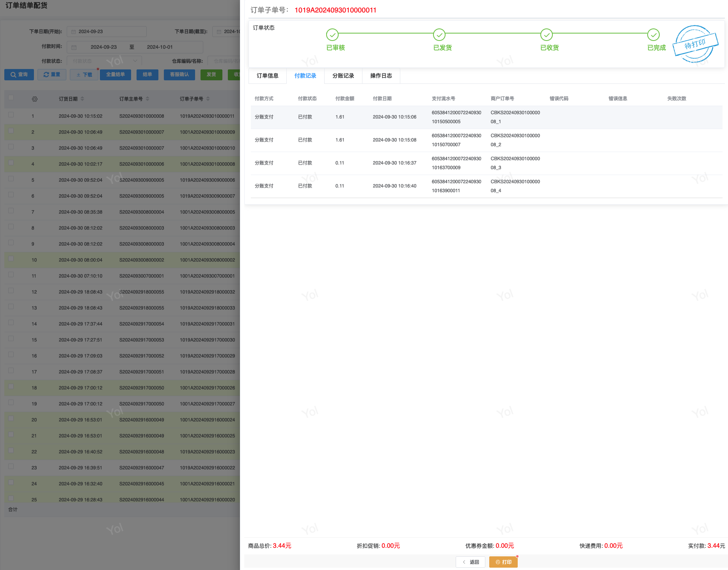Sort by 订单主单号 column arrows
Viewport: 728px width, 570px height.
click(147, 99)
